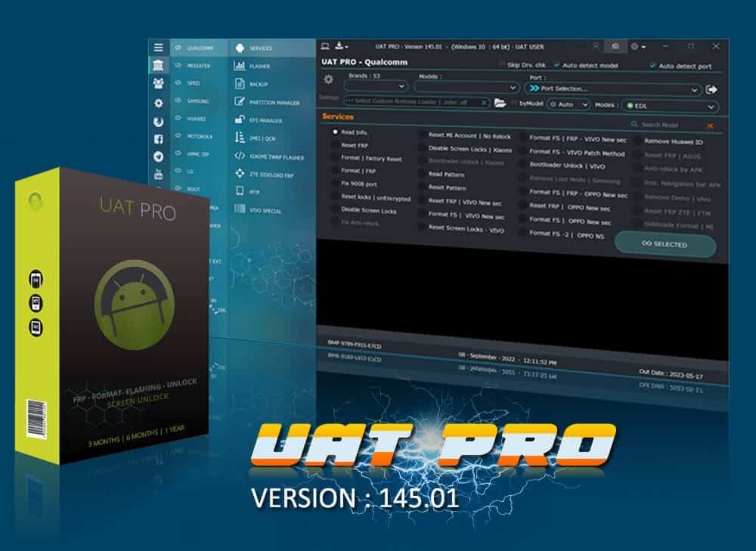The width and height of the screenshot is (756, 551).
Task: Click the Xiaomi TWRP Flasher code icon
Action: (x=240, y=156)
